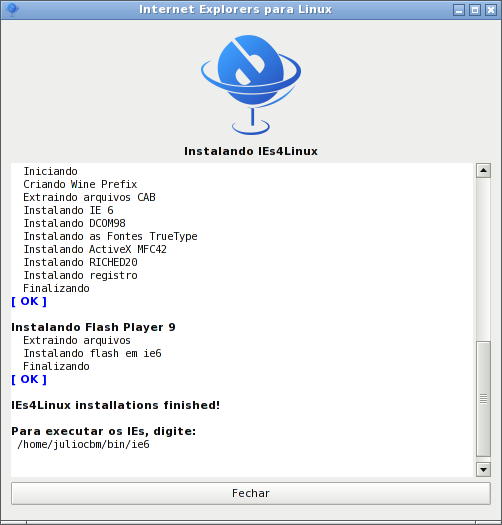Viewport: 502px width, 525px height.
Task: Maximize the Internet Explorers para Linux window
Action: tap(475, 10)
